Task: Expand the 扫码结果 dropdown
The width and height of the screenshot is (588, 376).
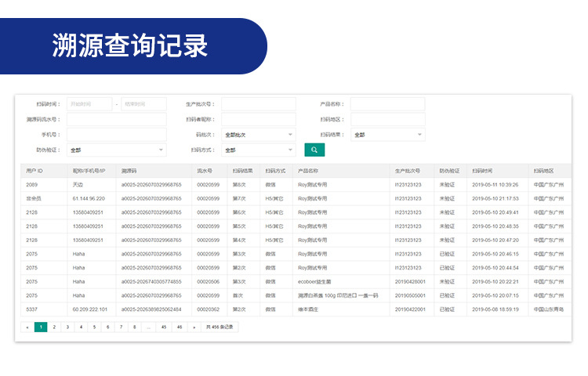Action: click(388, 135)
